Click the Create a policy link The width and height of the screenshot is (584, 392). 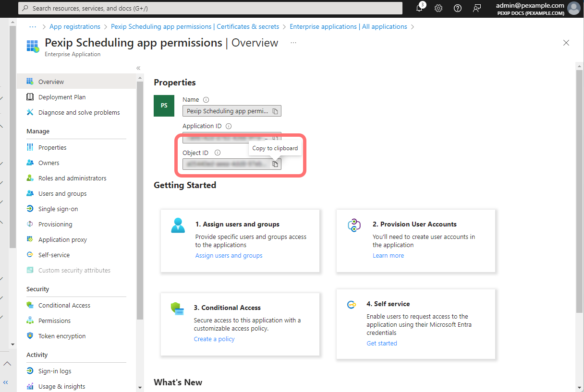tap(214, 339)
